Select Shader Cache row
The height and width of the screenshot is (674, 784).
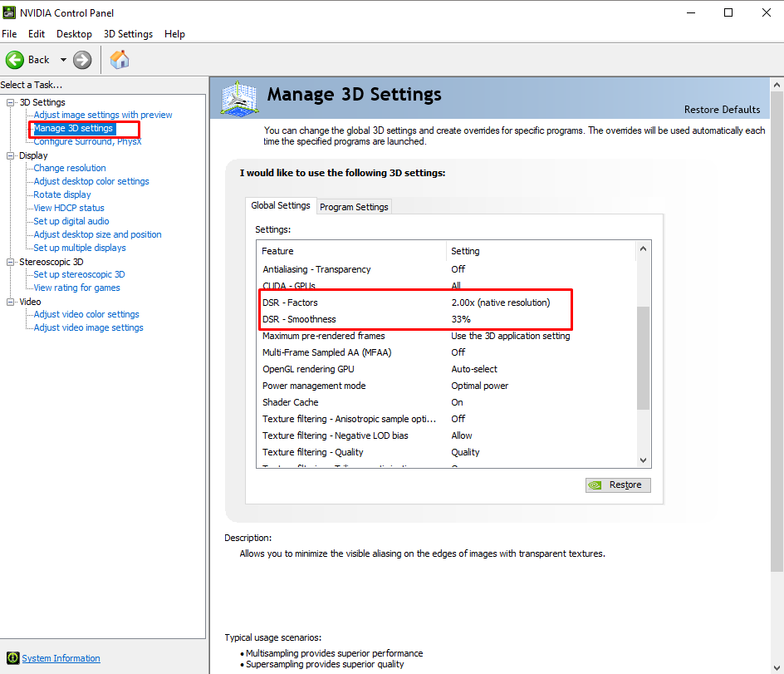click(x=447, y=402)
